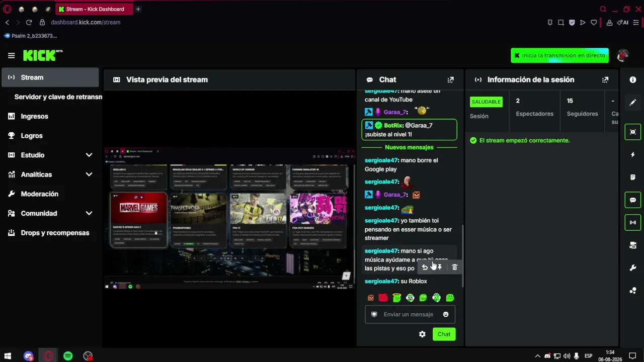Toggle the session info broadcast icon

pyautogui.click(x=633, y=222)
